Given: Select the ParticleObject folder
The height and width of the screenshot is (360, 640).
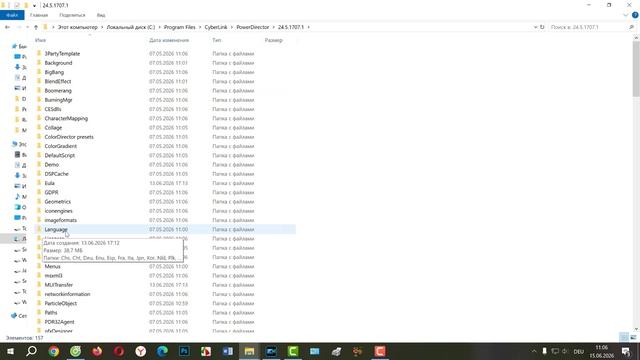Looking at the screenshot, I should click(60, 303).
